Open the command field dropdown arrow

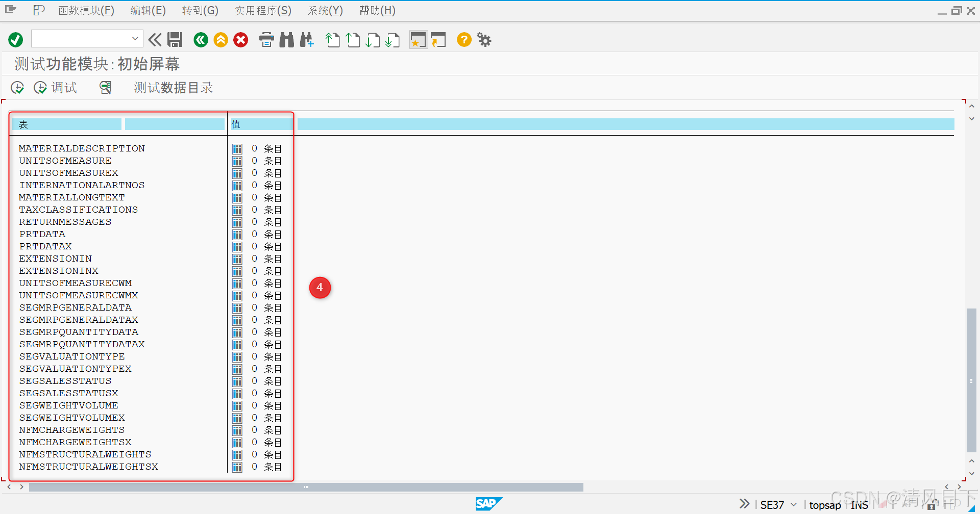[x=135, y=38]
